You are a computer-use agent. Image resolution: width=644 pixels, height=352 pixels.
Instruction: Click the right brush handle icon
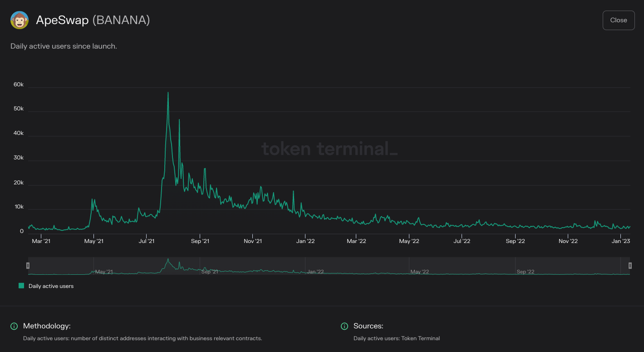tap(630, 265)
